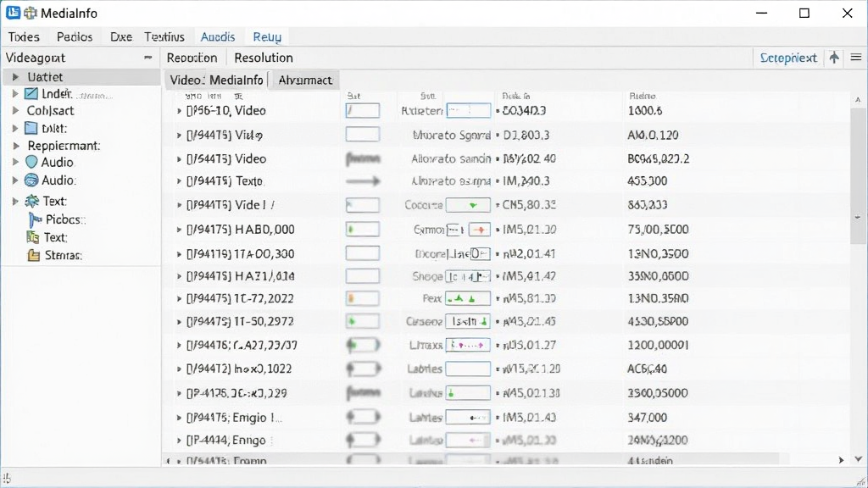
Task: Click the teal icon of the first Audio item
Action: pyautogui.click(x=31, y=162)
